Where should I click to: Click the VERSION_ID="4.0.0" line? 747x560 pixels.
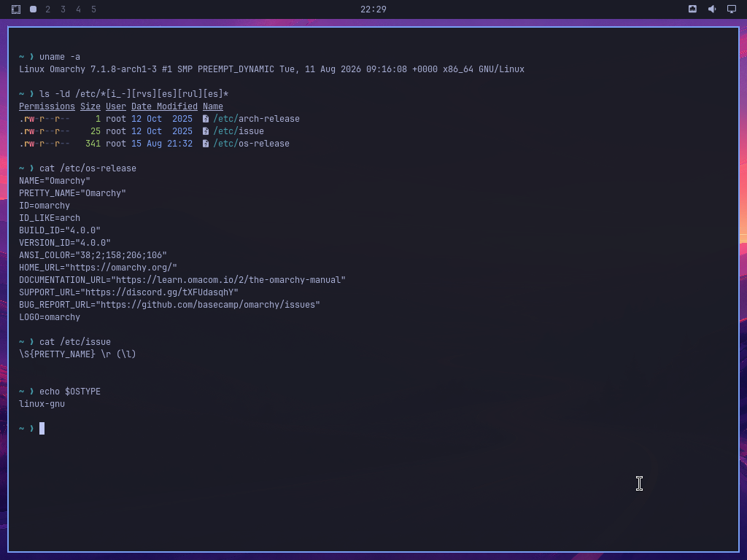65,242
